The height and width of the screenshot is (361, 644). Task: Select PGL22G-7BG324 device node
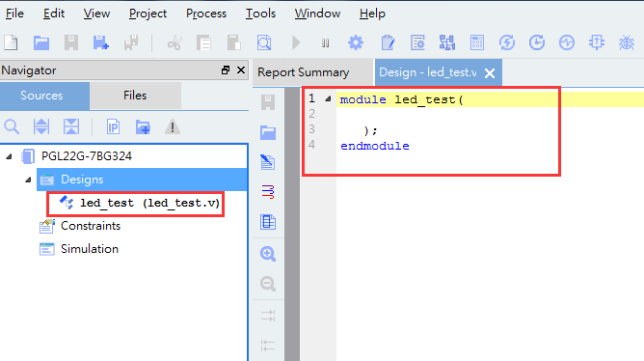87,156
